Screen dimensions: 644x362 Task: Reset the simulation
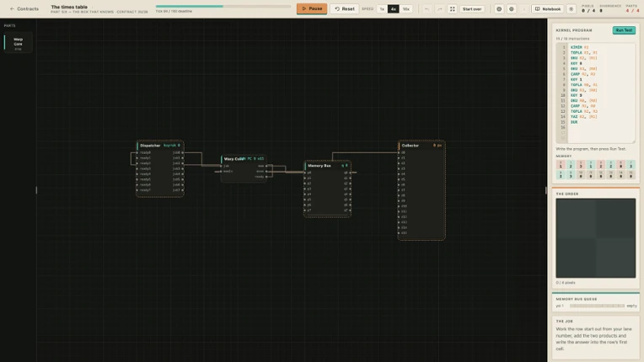(344, 8)
